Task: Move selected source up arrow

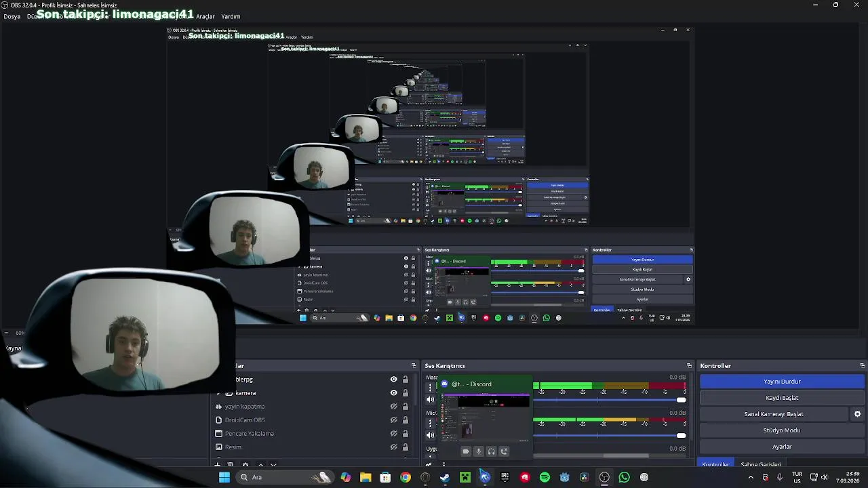Action: (x=260, y=465)
